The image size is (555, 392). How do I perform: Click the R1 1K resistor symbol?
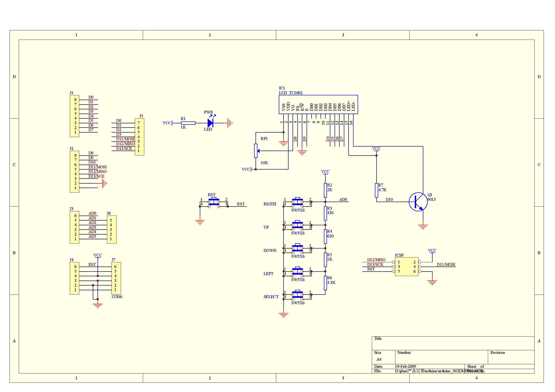(x=188, y=123)
